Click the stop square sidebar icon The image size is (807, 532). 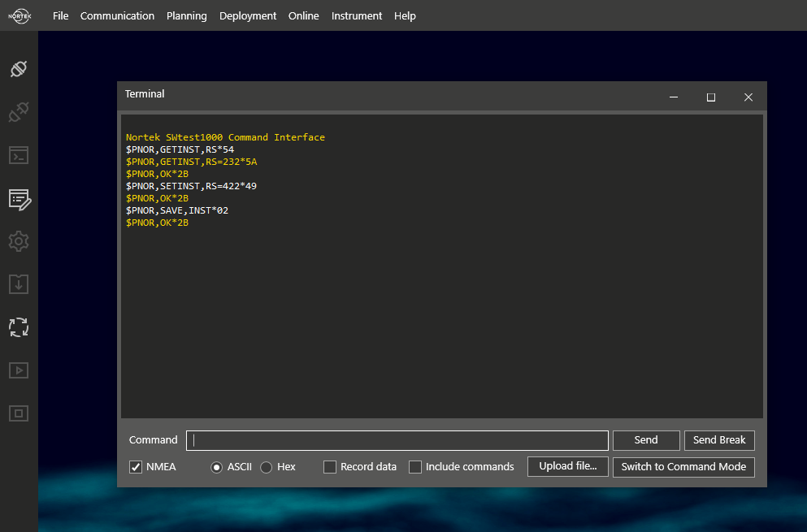click(19, 413)
